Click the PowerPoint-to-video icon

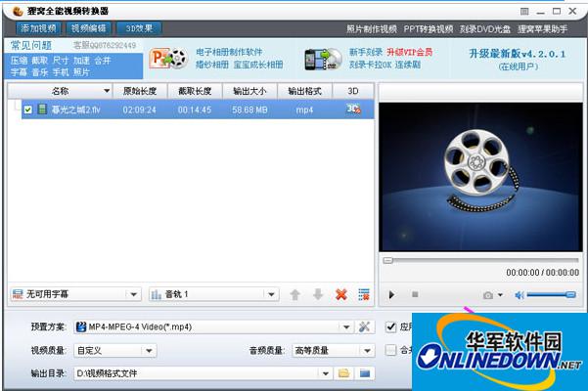(x=168, y=59)
